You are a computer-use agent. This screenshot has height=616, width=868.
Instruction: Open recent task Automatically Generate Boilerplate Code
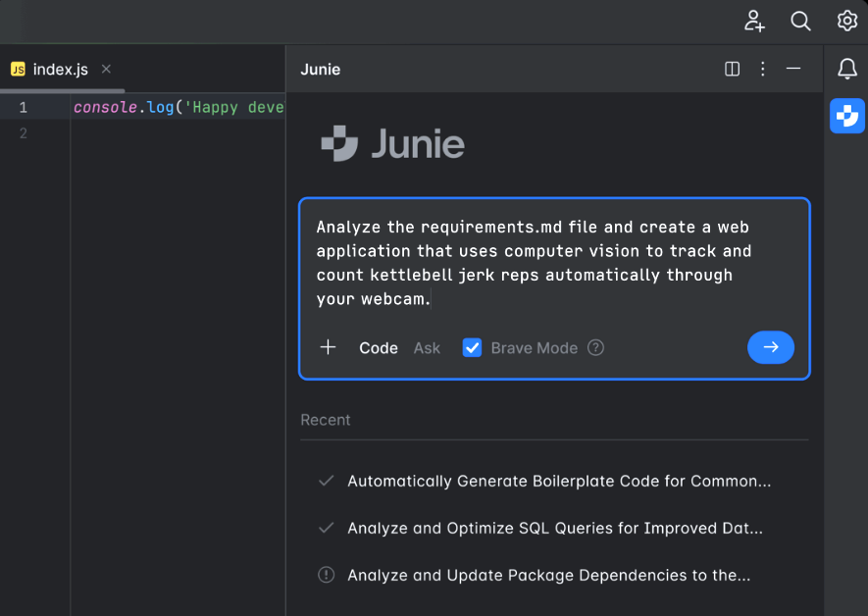558,481
